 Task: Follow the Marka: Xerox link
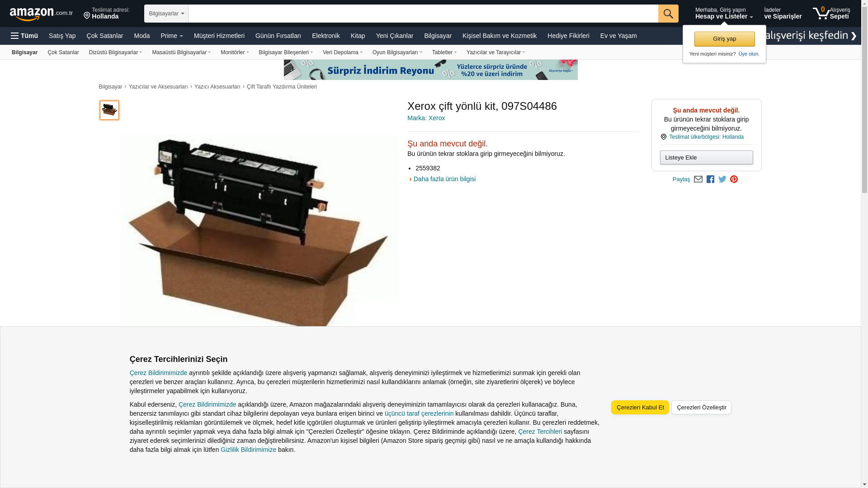point(426,118)
